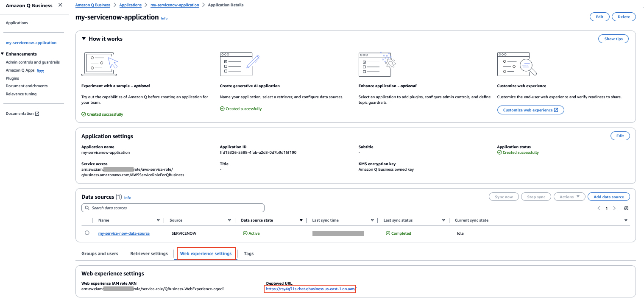Select the my-service-now-data-source radio button
Viewport: 644px width, 300px height.
[x=87, y=233]
